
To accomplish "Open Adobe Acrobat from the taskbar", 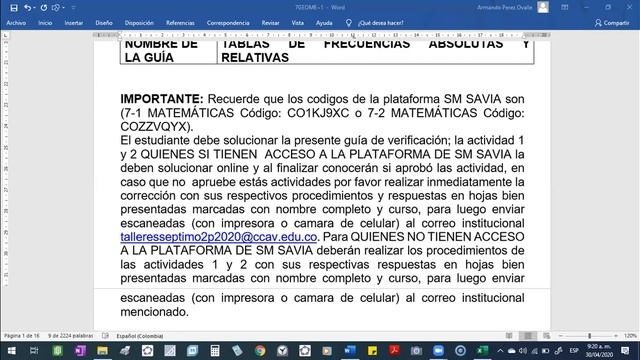I will (x=394, y=351).
